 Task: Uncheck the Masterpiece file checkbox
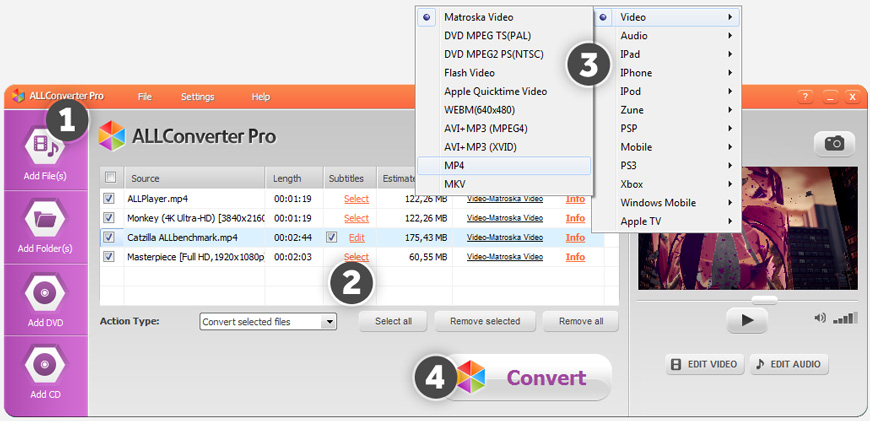(x=109, y=256)
